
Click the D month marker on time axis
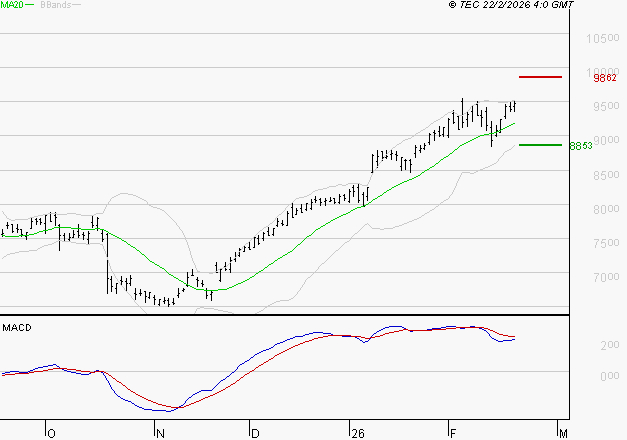pos(255,434)
